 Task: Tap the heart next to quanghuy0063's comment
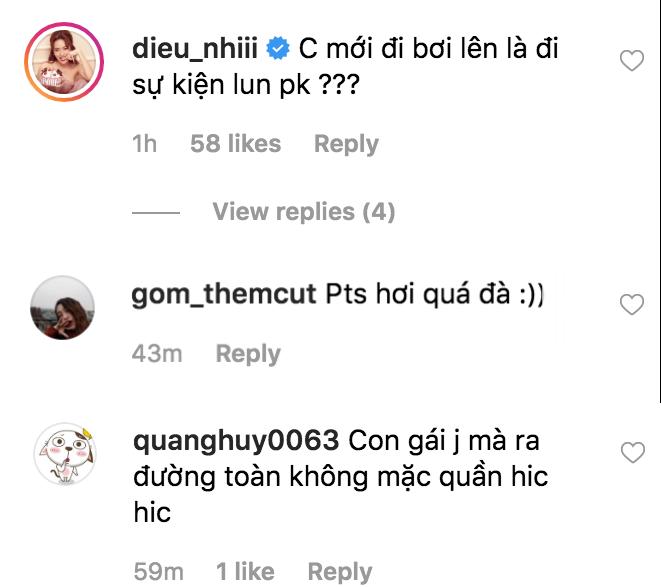click(632, 454)
